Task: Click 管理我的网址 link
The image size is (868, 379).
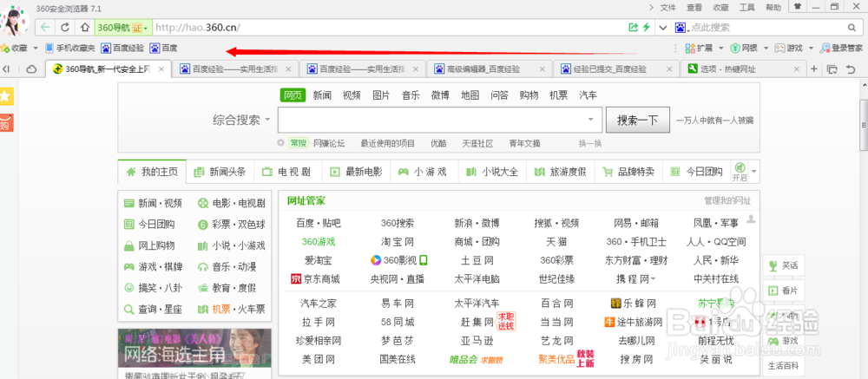Action: [x=727, y=200]
